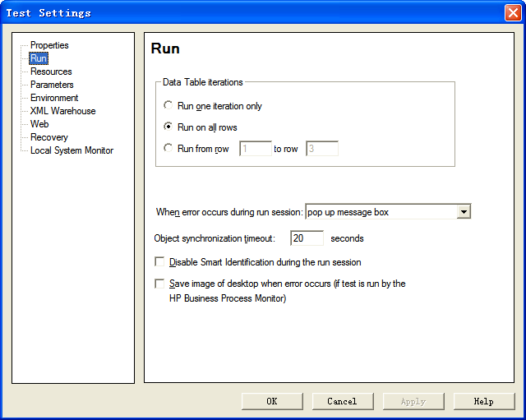This screenshot has width=526, height=420.
Task: Click the Data Table iterations group label
Action: 203,82
